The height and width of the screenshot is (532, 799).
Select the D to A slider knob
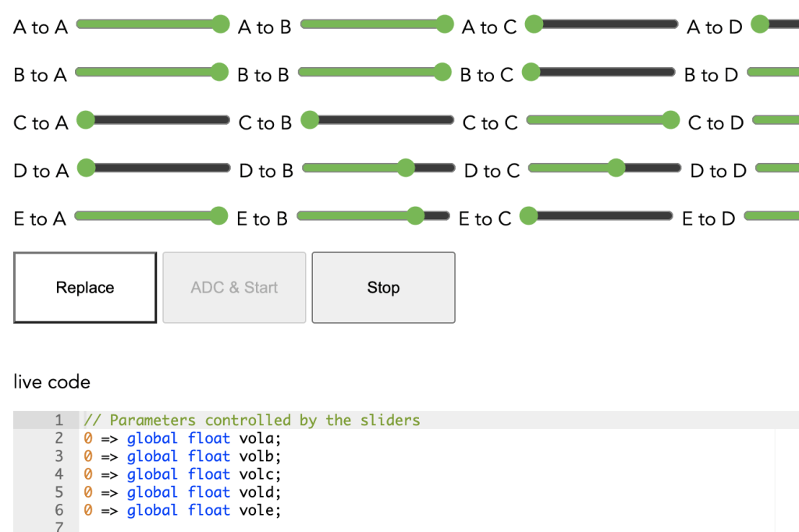86,168
